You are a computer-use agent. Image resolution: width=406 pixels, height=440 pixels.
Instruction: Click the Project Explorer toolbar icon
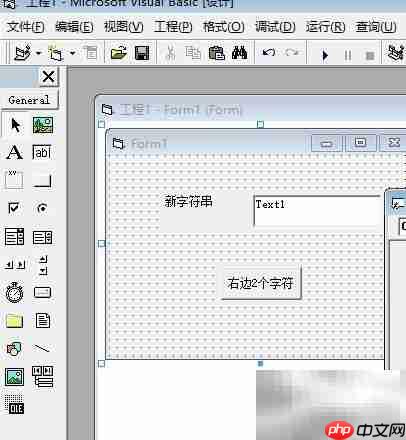click(x=396, y=53)
